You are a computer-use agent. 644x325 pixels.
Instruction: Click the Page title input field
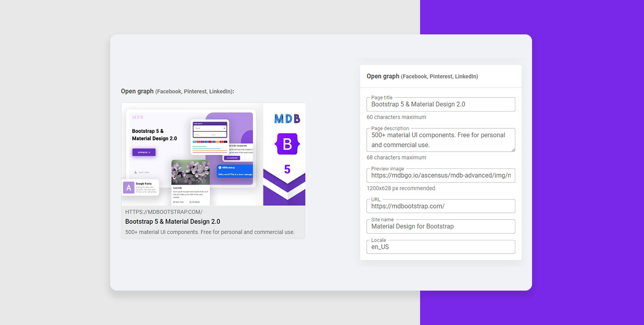point(440,105)
